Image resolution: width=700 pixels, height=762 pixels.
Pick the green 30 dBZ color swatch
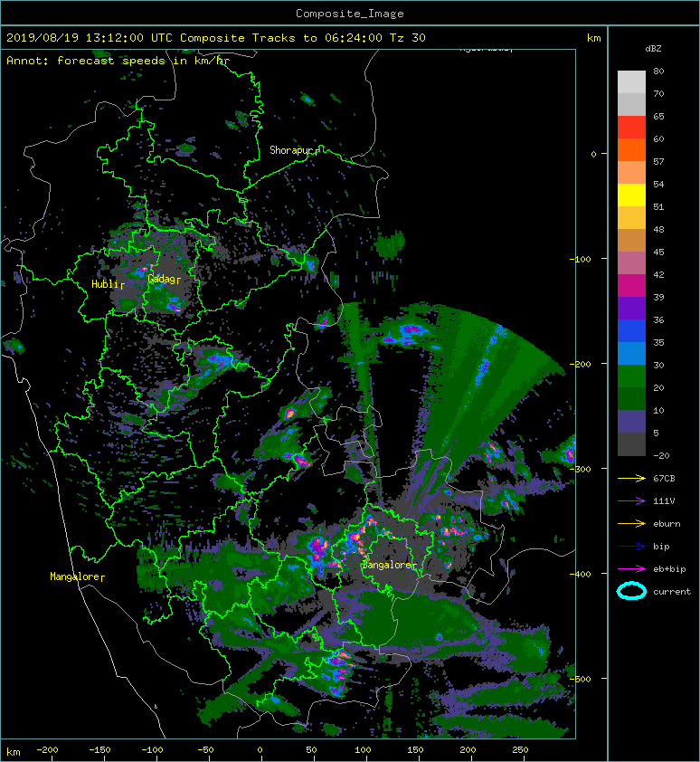[x=631, y=376]
